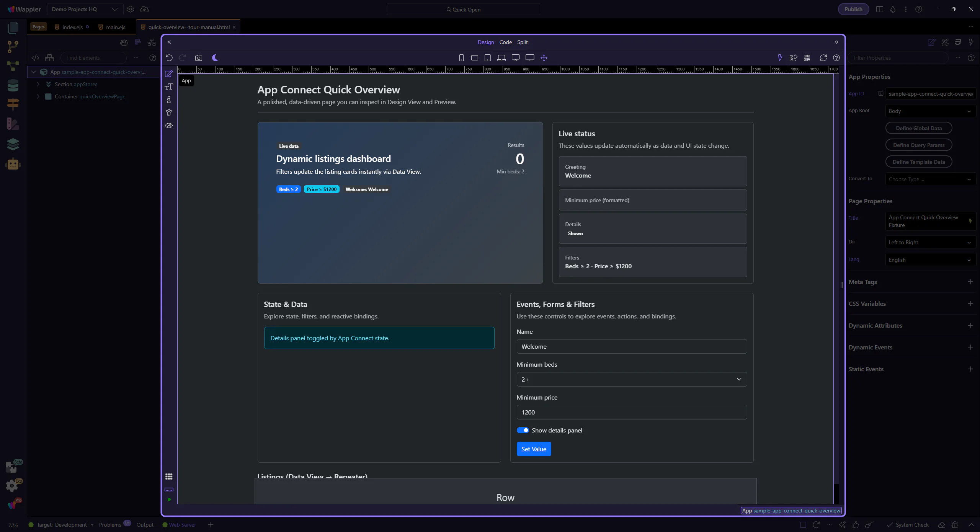The image size is (980, 532).
Task: Click the refresh design view icon
Action: 823,58
